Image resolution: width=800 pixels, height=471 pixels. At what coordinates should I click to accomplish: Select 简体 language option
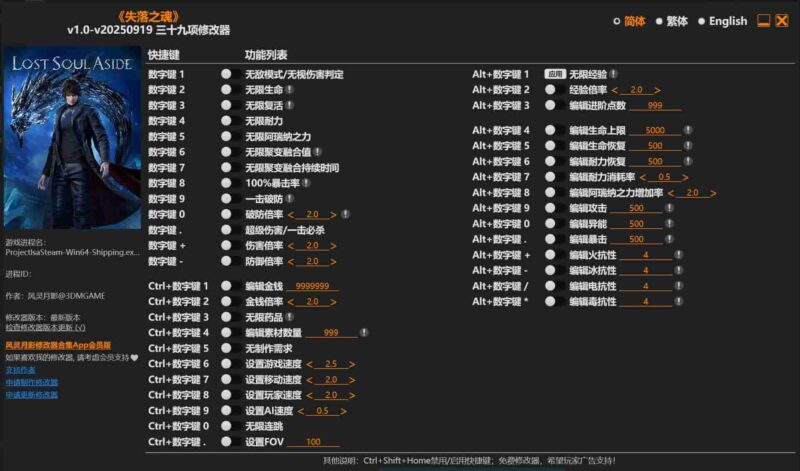click(629, 21)
